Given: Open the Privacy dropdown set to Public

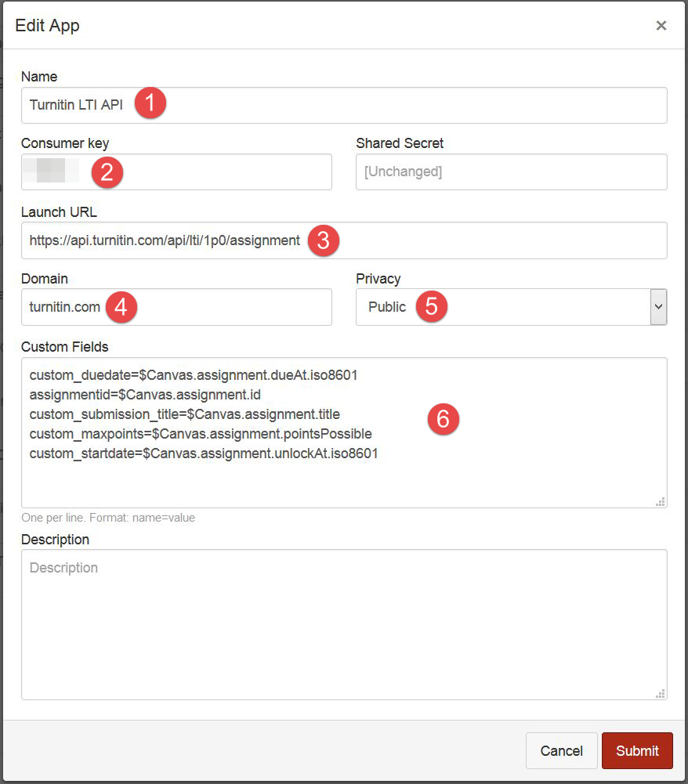Looking at the screenshot, I should coord(511,307).
